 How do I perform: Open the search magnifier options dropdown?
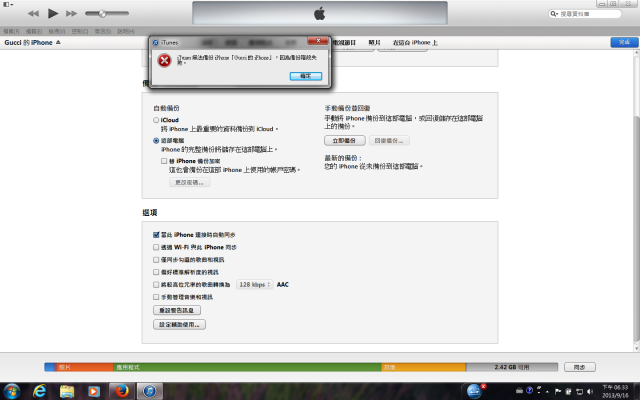pos(554,14)
